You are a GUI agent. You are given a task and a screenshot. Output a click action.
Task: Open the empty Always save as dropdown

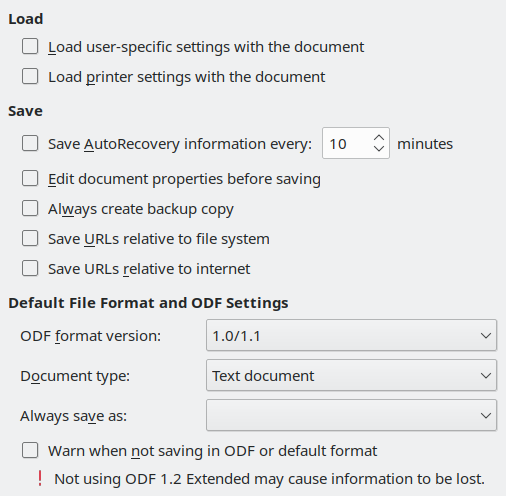pos(351,415)
